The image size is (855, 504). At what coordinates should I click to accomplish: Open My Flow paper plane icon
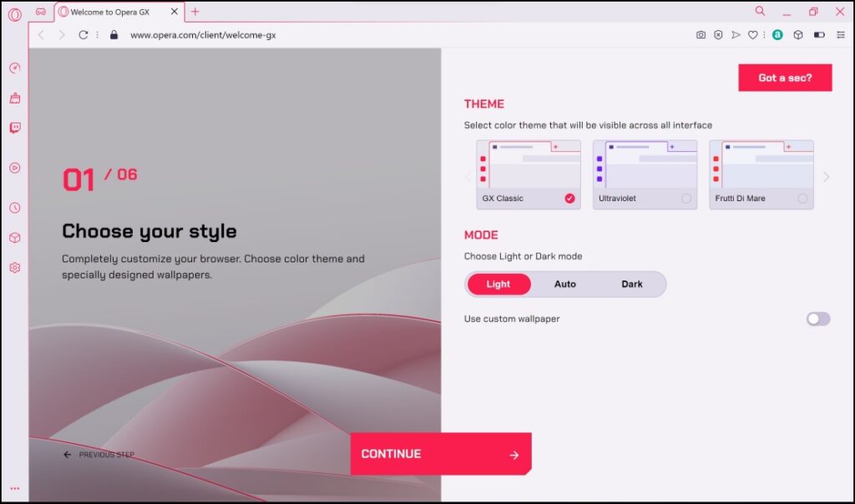point(736,35)
